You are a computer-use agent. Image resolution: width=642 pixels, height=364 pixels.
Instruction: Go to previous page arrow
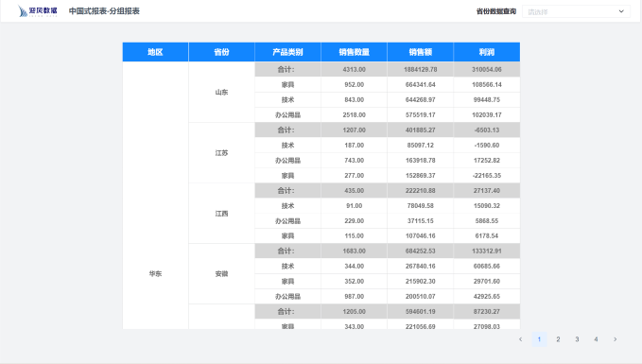pyautogui.click(x=520, y=339)
